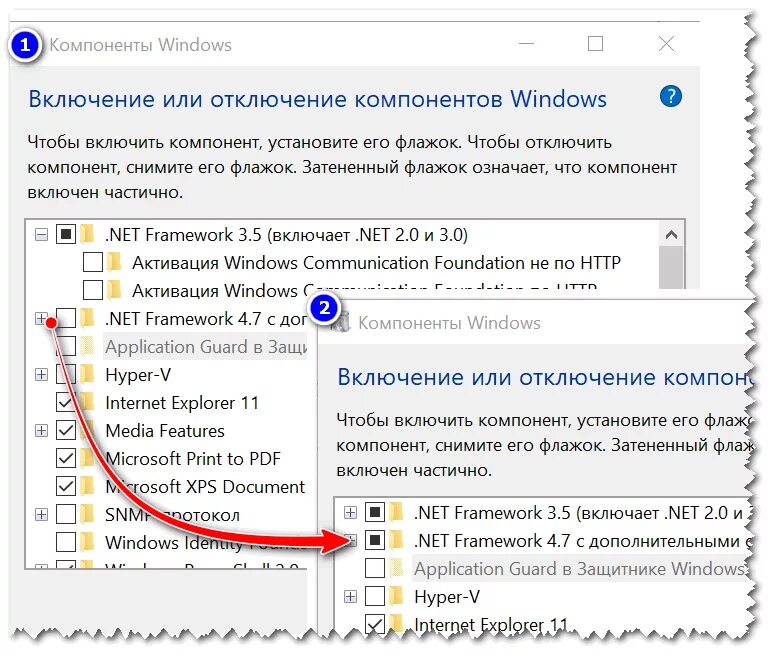Expand .NET Framework 3.5 node in window 2
Screen dimensions: 773x656
coord(350,513)
